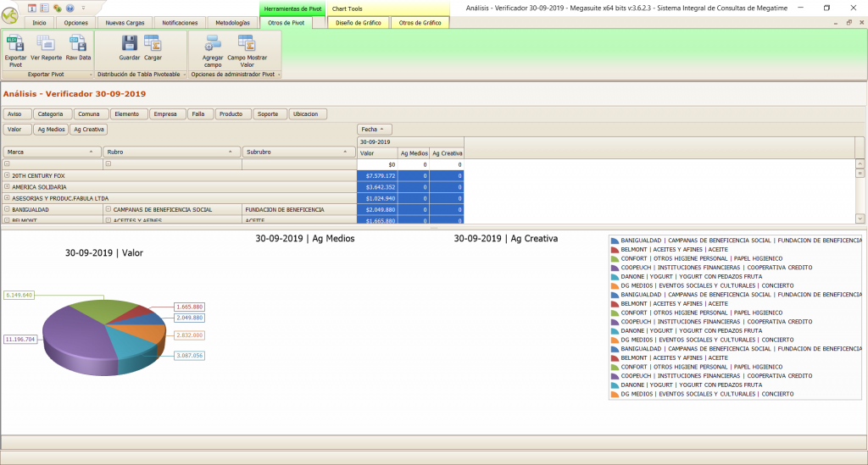Select the $1.024.940 value cell
The height and width of the screenshot is (465, 868).
[x=377, y=198]
